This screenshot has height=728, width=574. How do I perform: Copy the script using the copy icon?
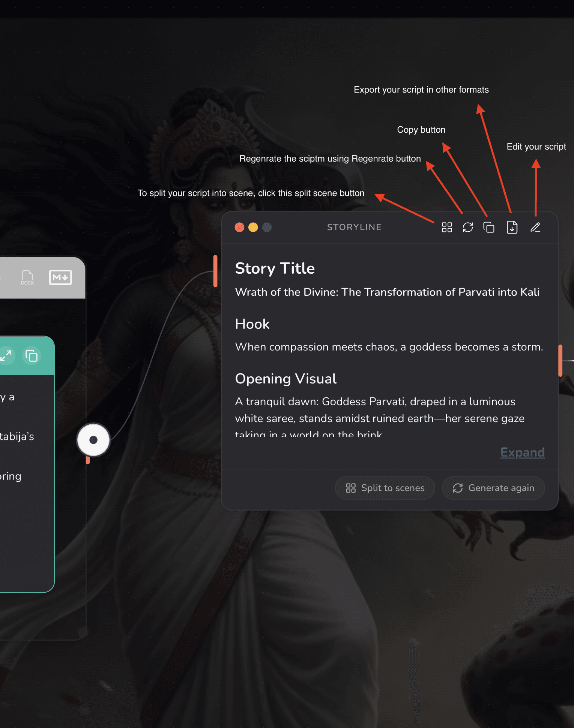click(x=488, y=227)
